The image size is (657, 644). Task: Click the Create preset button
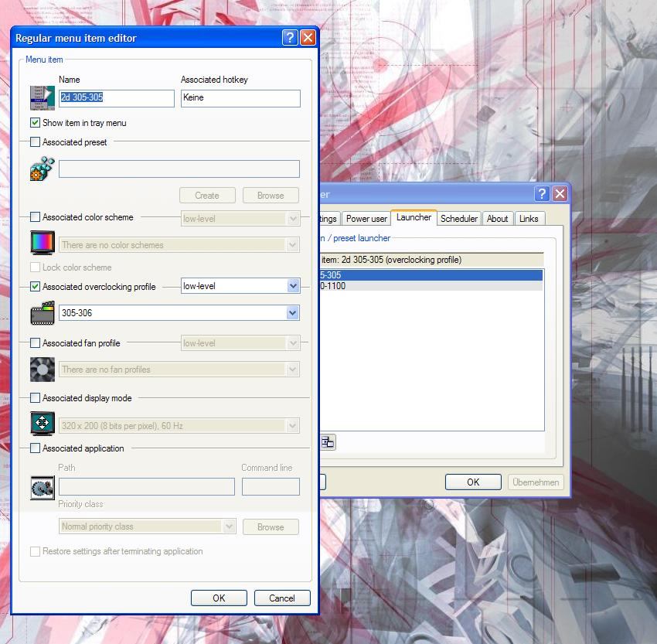coord(207,196)
